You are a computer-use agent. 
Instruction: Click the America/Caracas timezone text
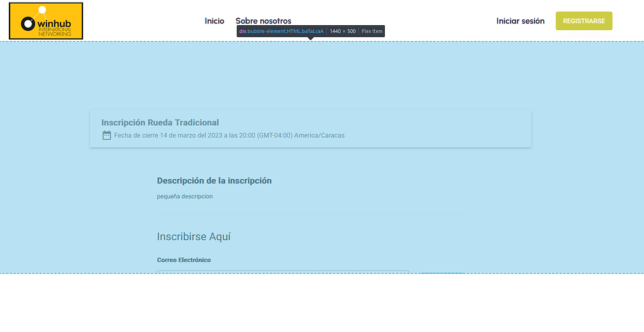[x=319, y=135]
